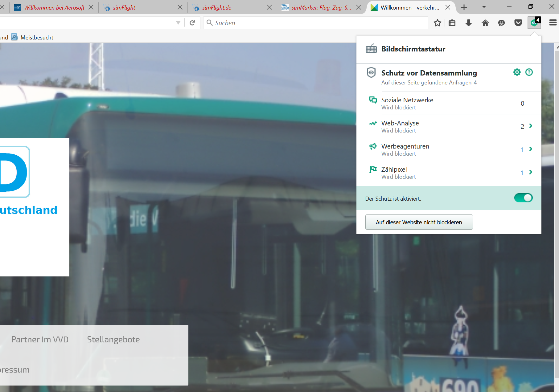This screenshot has width=559, height=392.
Task: Expand the Zählpixel details chevron
Action: click(x=531, y=172)
